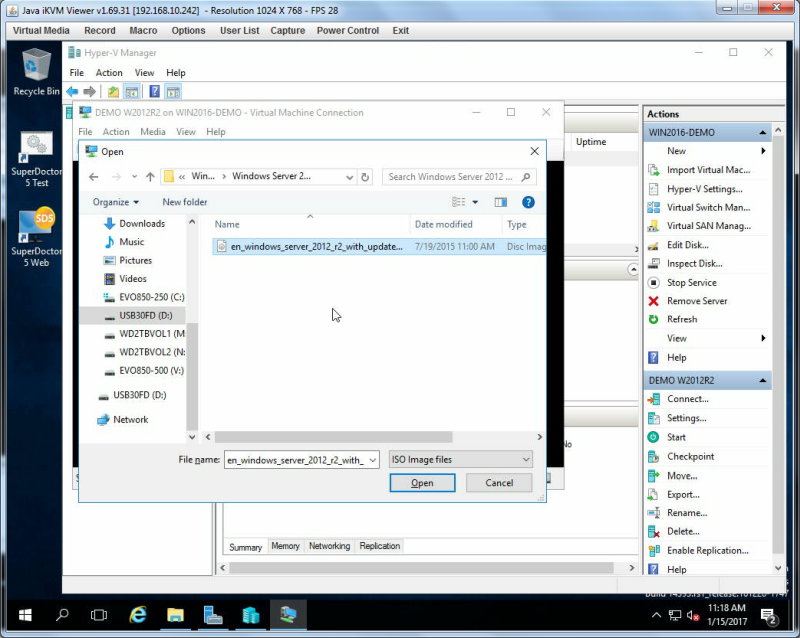Expand the New submenu arrow in Actions
The image size is (800, 638).
(763, 151)
